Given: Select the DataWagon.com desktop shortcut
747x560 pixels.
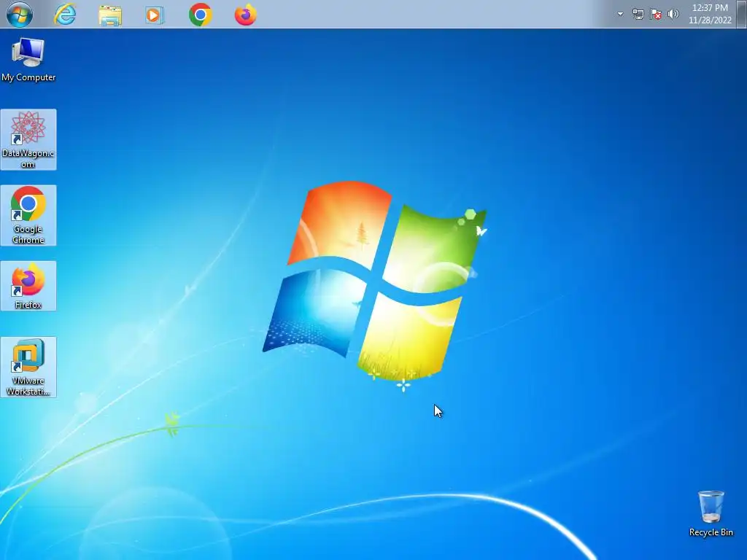Looking at the screenshot, I should pos(28,139).
